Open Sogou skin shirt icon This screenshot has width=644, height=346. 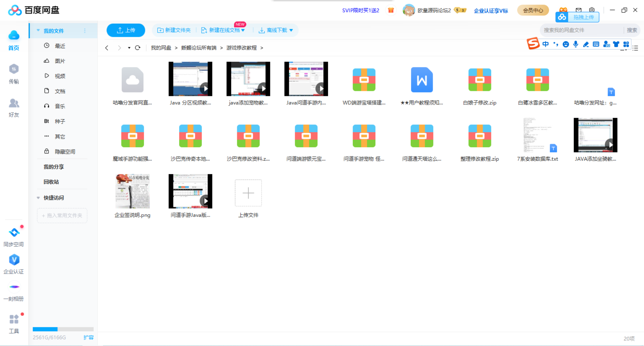point(616,44)
